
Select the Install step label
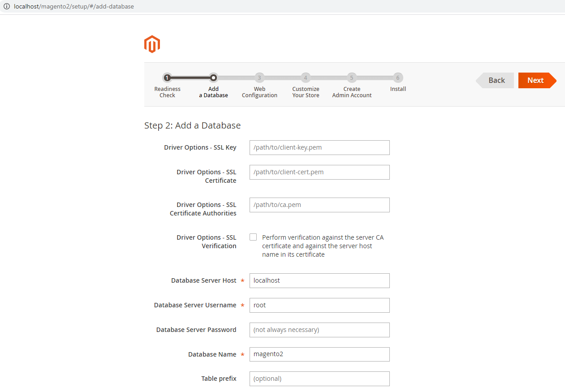(x=398, y=89)
